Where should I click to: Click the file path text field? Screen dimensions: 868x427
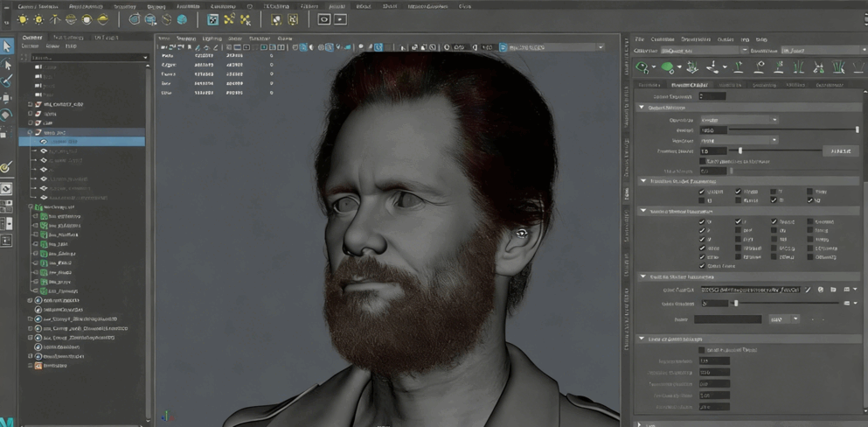(x=750, y=290)
